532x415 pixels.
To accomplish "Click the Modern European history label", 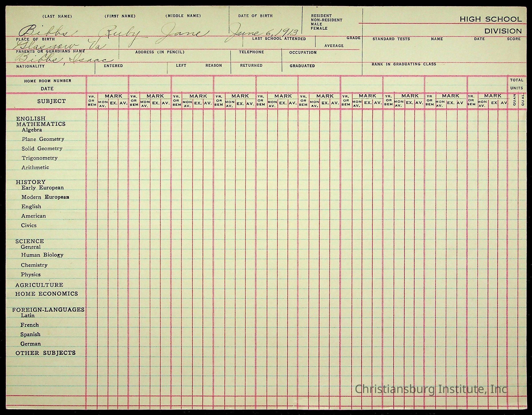I will 45,197.
